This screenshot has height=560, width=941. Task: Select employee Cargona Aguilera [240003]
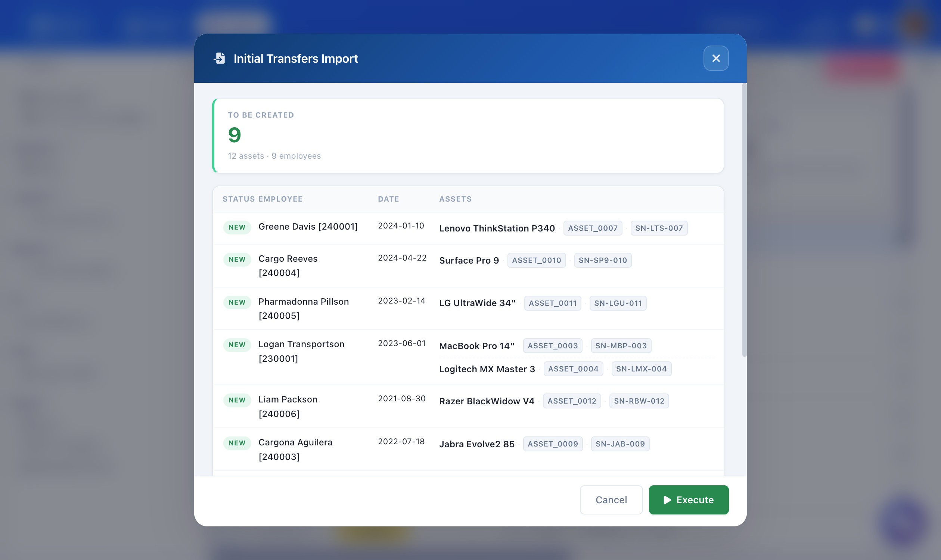295,449
